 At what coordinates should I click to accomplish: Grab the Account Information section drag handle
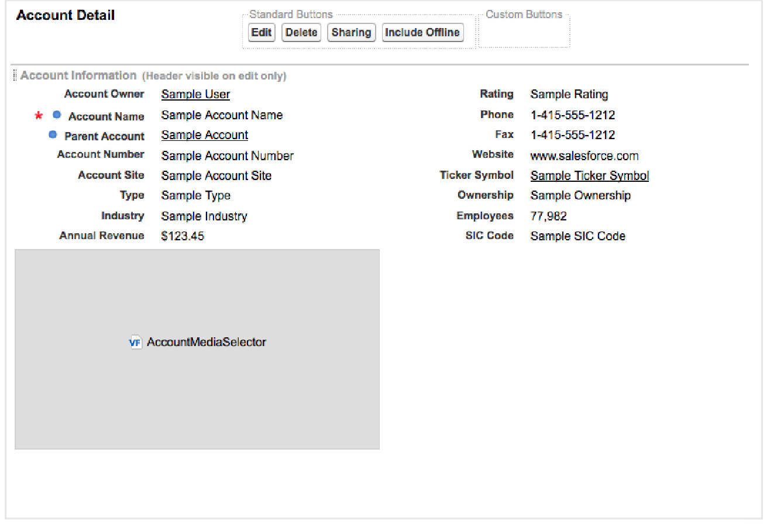coord(15,75)
